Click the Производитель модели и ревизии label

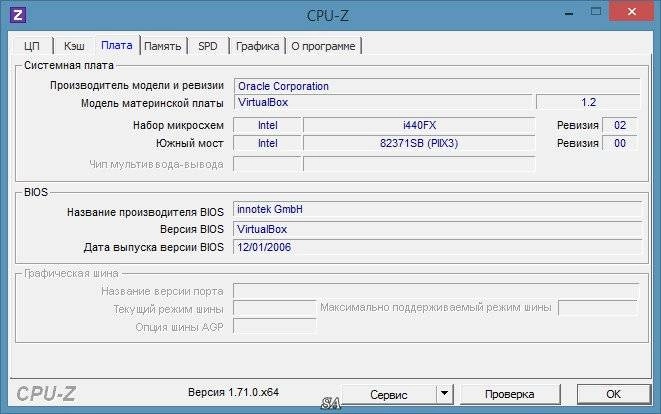click(137, 85)
